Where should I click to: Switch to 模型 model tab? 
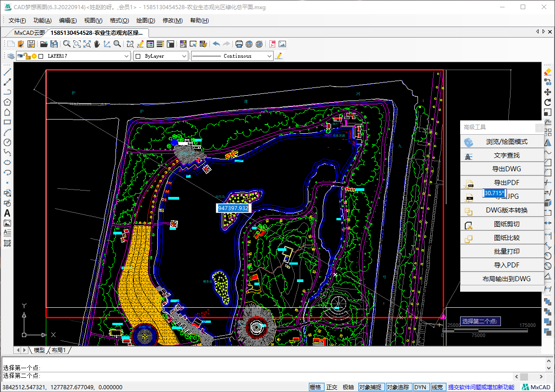point(39,350)
